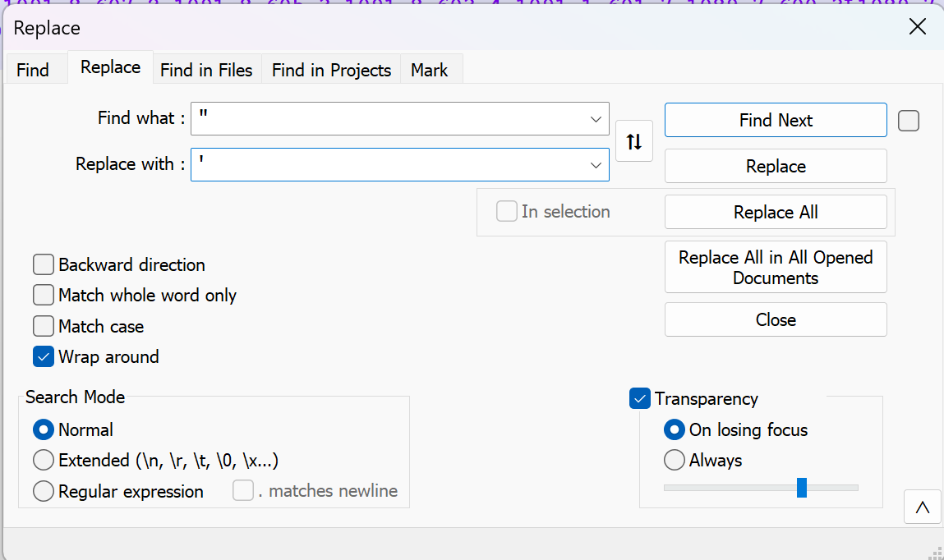Adjust the transparency level slider
Screen dimensions: 944x560
pos(801,487)
